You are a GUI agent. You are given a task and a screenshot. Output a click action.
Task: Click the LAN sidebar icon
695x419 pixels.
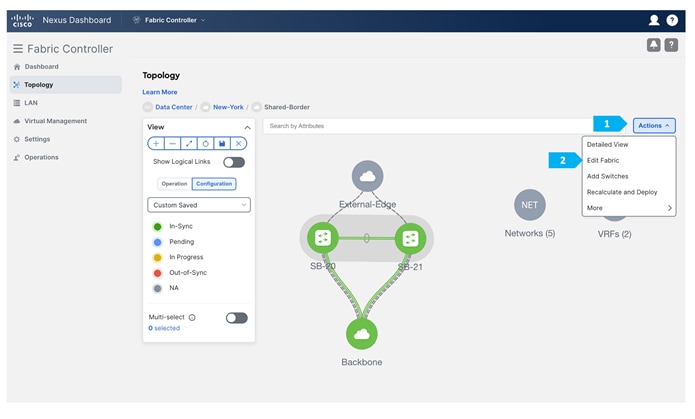pyautogui.click(x=17, y=103)
